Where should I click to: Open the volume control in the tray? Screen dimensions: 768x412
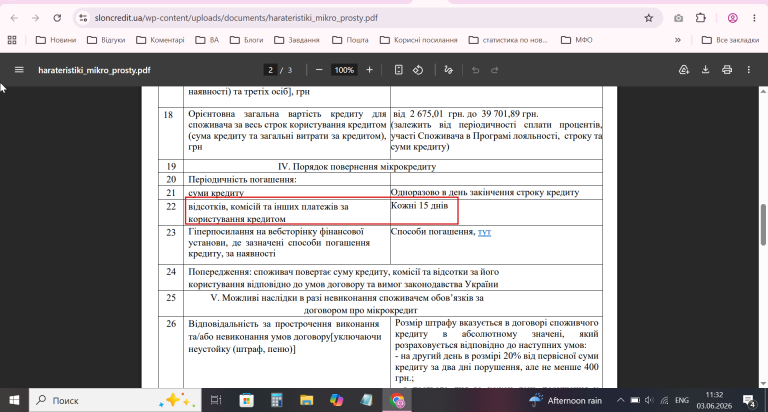(649, 400)
